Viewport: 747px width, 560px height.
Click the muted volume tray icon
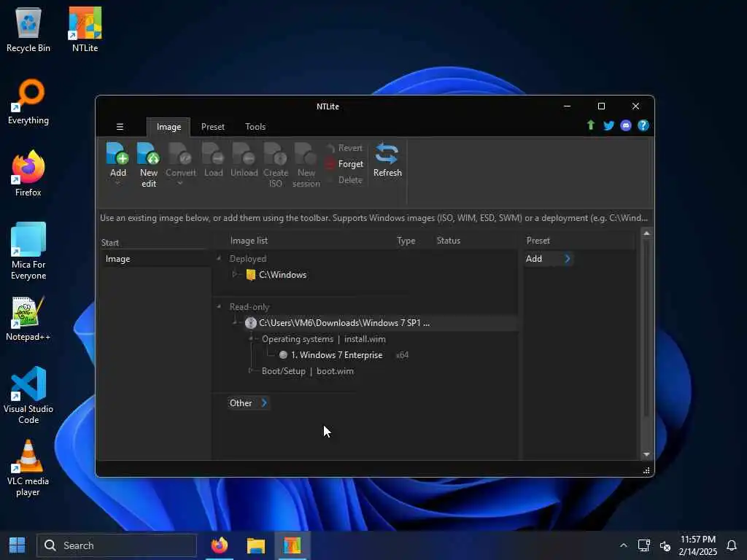pos(665,545)
